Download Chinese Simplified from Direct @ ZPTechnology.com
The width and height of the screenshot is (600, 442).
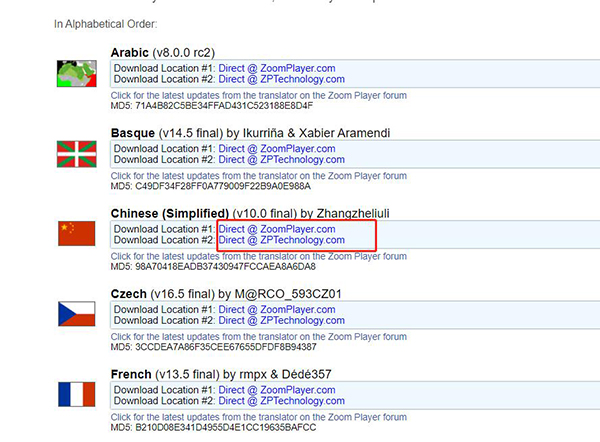[281, 240]
